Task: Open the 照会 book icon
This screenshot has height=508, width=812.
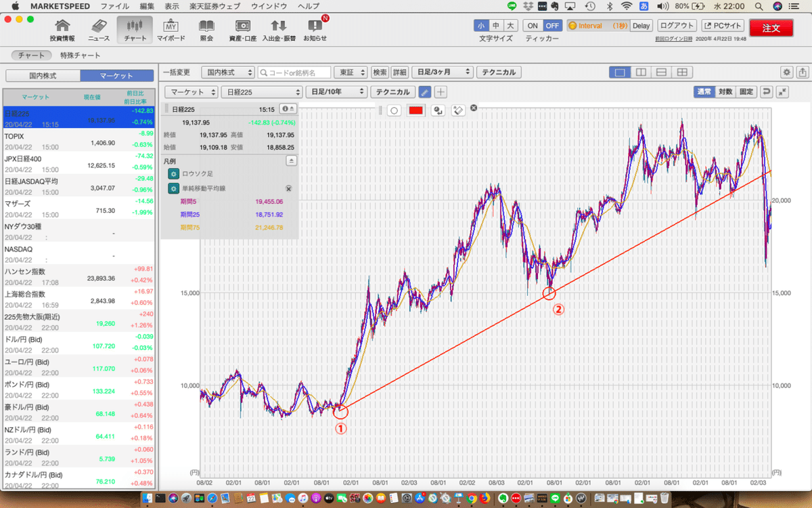Action: tap(206, 30)
